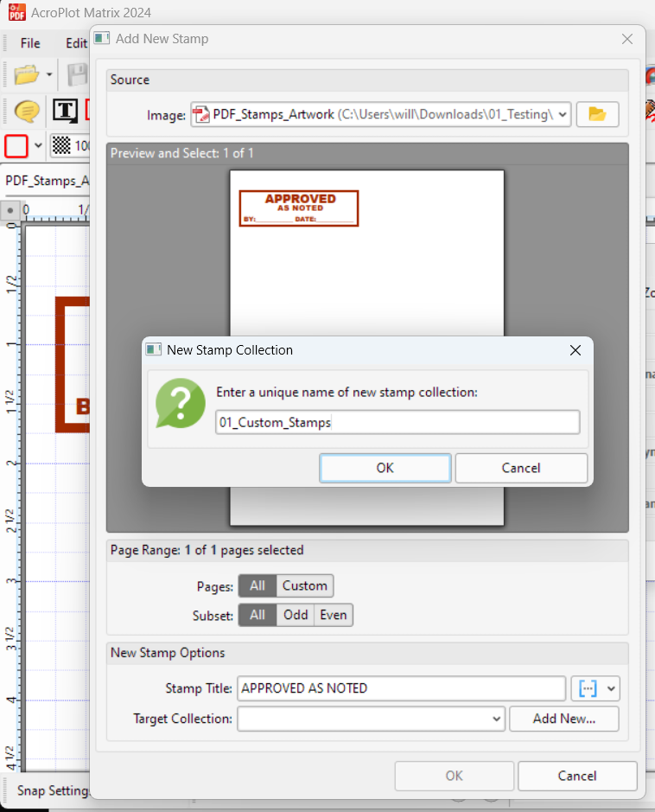
Task: Choose the Even subset option
Action: (333, 615)
